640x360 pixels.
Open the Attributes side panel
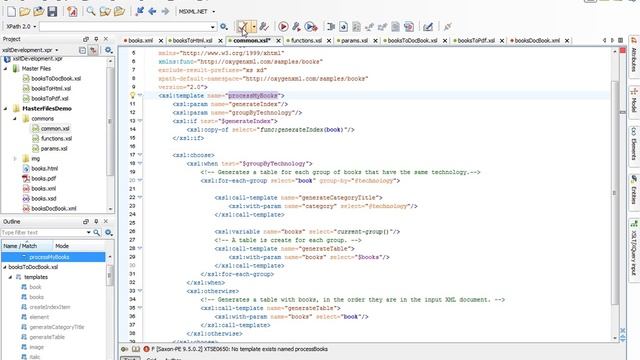634,55
